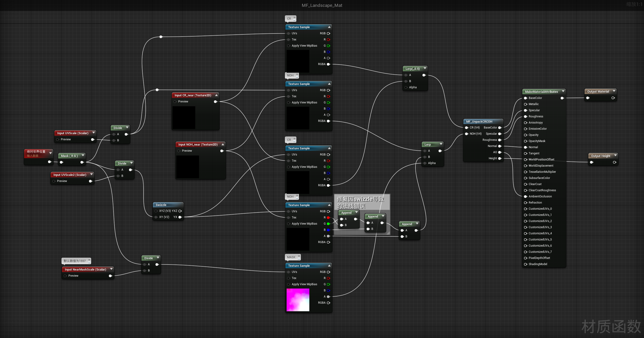Click the Swizzle YX output pin
This screenshot has height=338, width=644.
180,217
